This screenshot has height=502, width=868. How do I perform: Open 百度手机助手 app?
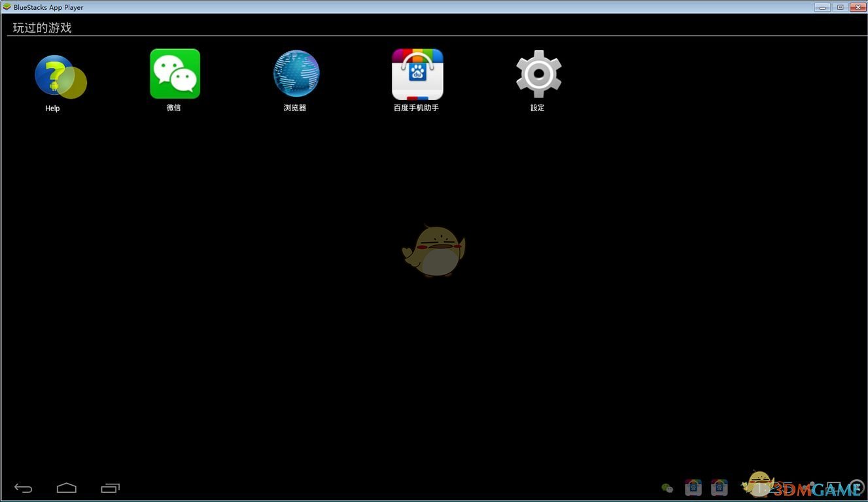pos(417,74)
